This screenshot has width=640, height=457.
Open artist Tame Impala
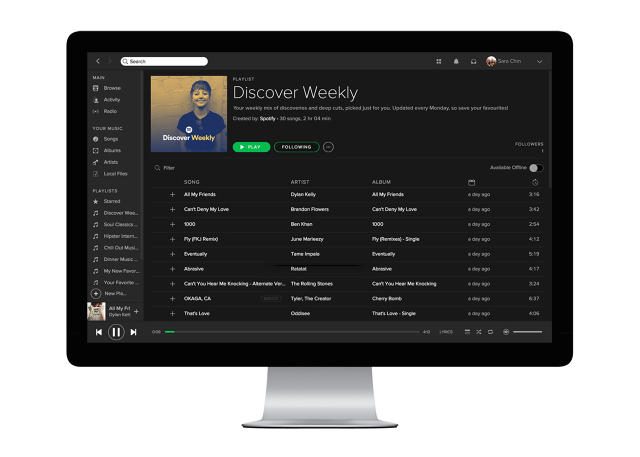click(305, 254)
